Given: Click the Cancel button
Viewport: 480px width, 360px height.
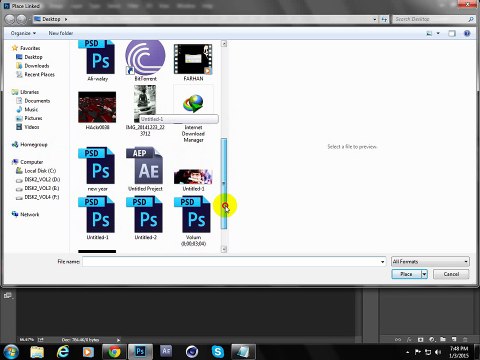Looking at the screenshot, I should pos(451,274).
